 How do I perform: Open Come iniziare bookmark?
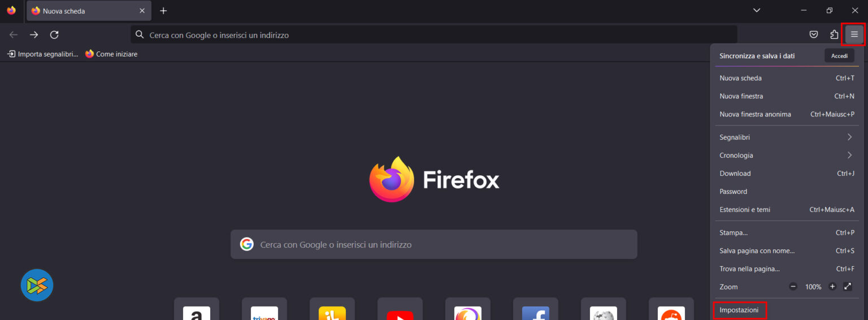pyautogui.click(x=111, y=54)
